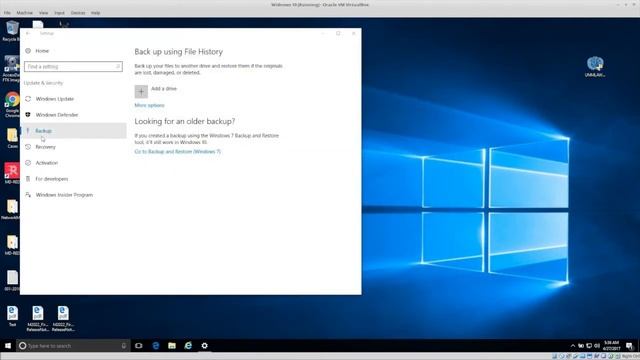Open the UMLAN desktop icon
The image size is (640, 360).
(x=595, y=67)
